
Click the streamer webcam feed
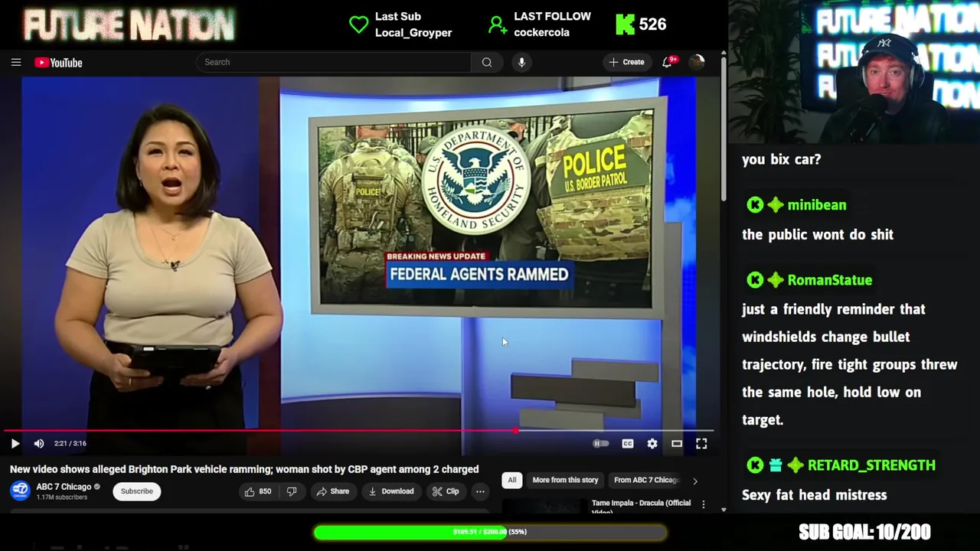click(854, 72)
